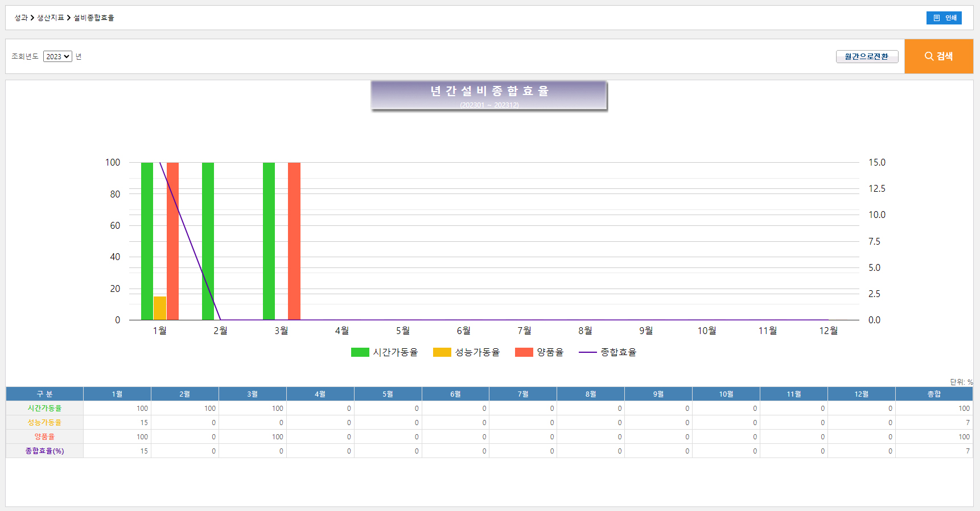
Task: Toggle the purple 종합효율 legend line
Action: tap(587, 352)
